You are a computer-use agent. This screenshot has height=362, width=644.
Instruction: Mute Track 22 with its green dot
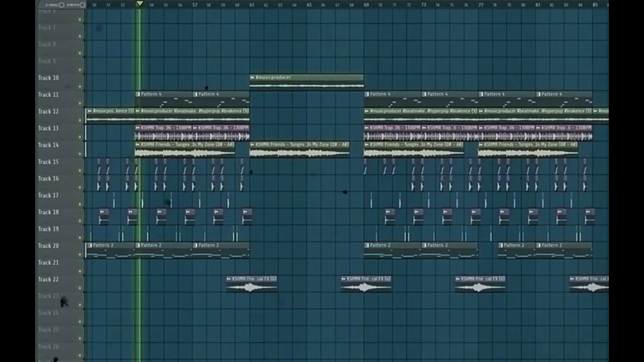coord(79,288)
